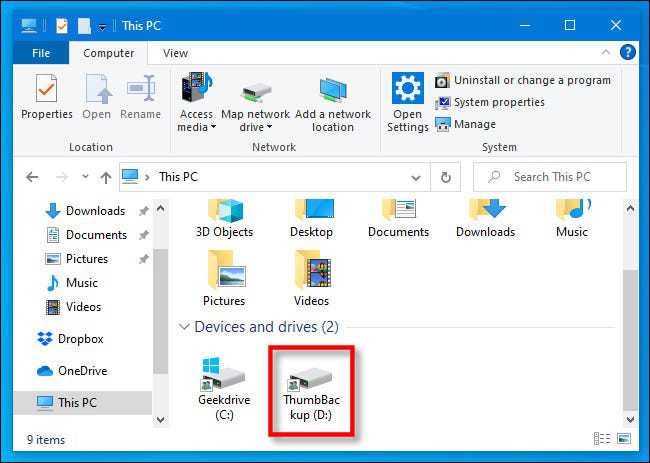Click the quick access New folder icon
This screenshot has height=463, width=650.
(x=84, y=26)
